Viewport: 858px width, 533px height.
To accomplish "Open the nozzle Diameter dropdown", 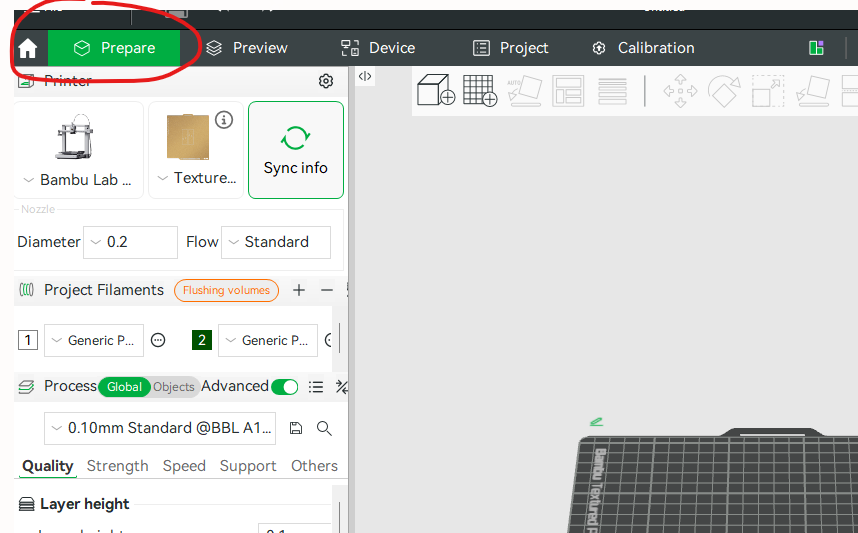I will 130,242.
